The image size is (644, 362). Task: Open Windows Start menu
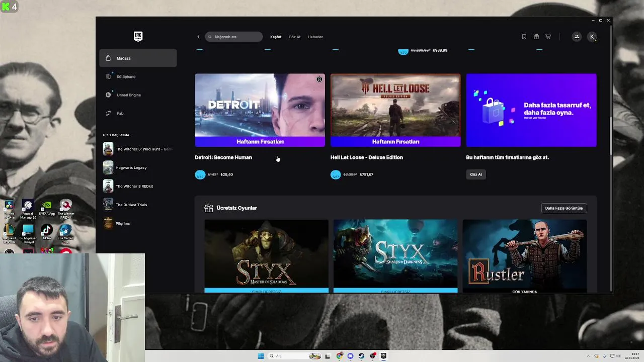click(261, 356)
